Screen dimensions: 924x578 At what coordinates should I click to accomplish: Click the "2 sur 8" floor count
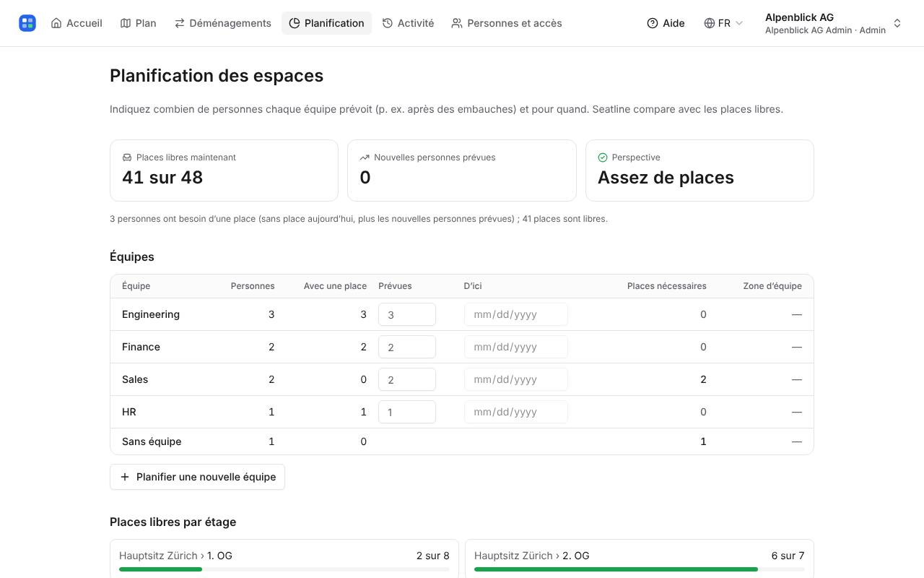pos(433,556)
